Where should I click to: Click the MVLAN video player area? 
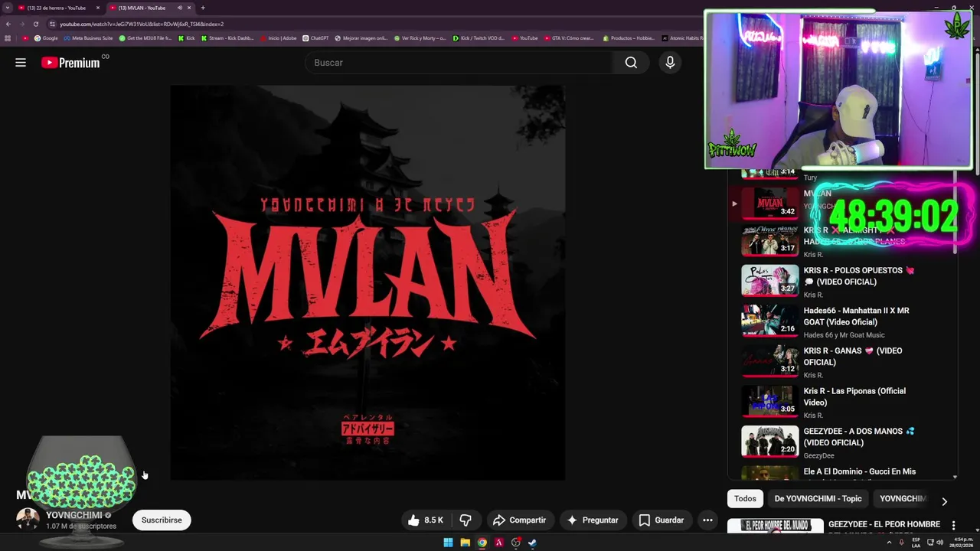[x=367, y=282]
